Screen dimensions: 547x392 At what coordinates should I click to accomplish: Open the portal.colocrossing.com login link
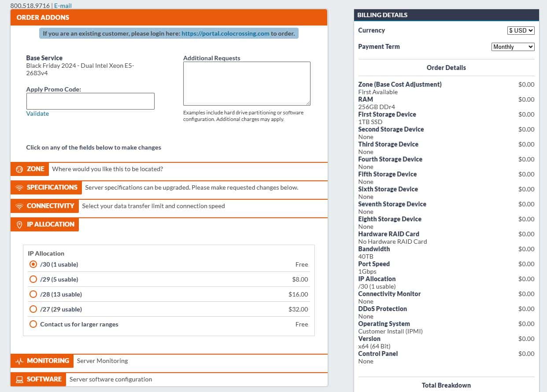[225, 33]
